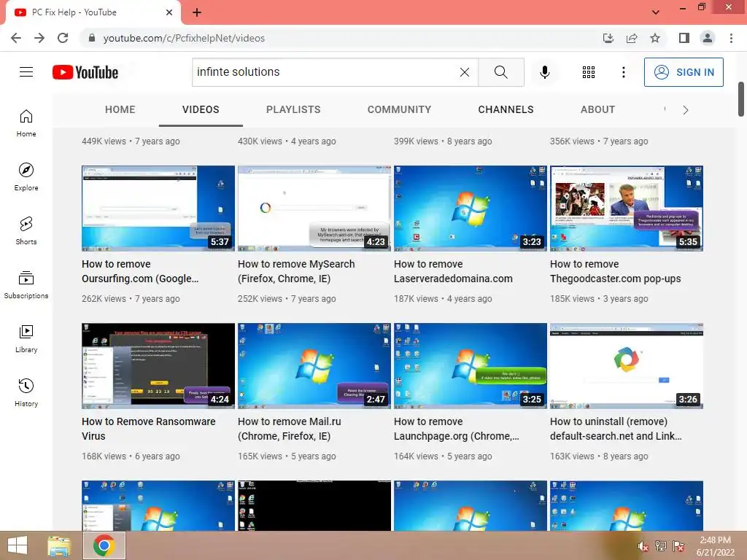The width and height of the screenshot is (747, 560).
Task: Open Chrome's three-dot menu
Action: (x=731, y=38)
